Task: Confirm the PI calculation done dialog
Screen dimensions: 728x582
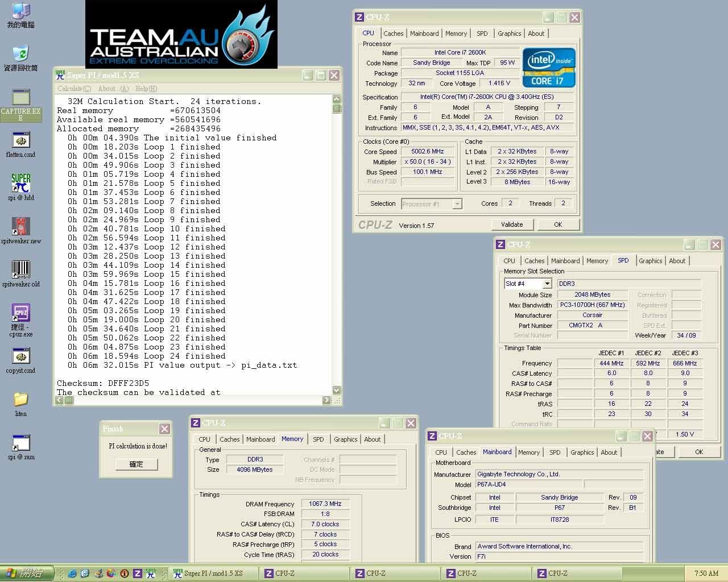Action: (x=136, y=464)
